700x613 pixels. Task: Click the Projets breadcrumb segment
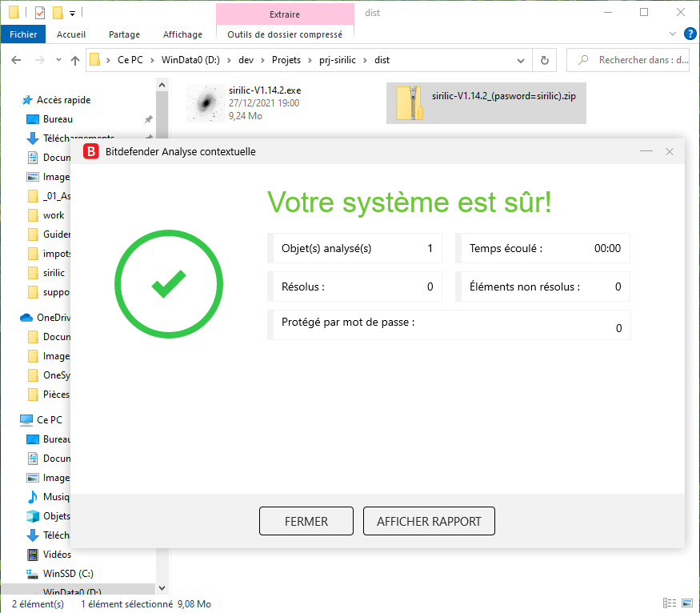click(x=286, y=60)
